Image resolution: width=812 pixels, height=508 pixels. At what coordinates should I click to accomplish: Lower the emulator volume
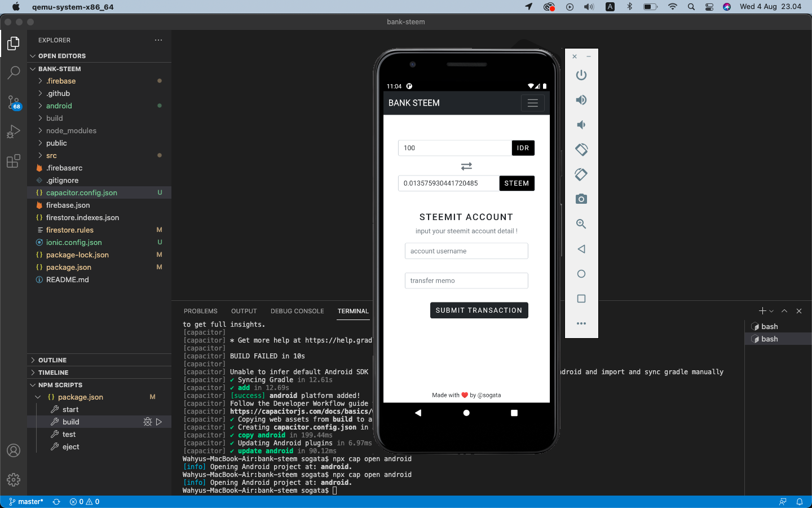pyautogui.click(x=581, y=125)
